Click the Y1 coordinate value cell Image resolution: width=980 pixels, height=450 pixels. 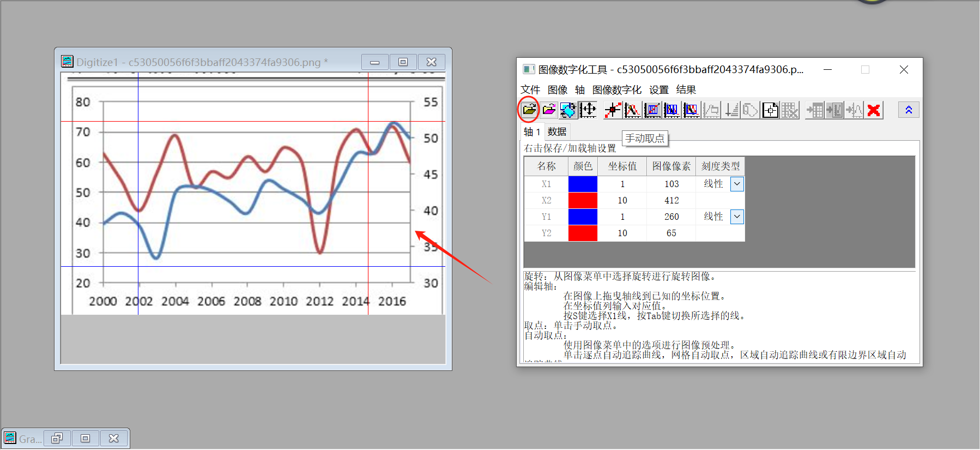pos(622,217)
